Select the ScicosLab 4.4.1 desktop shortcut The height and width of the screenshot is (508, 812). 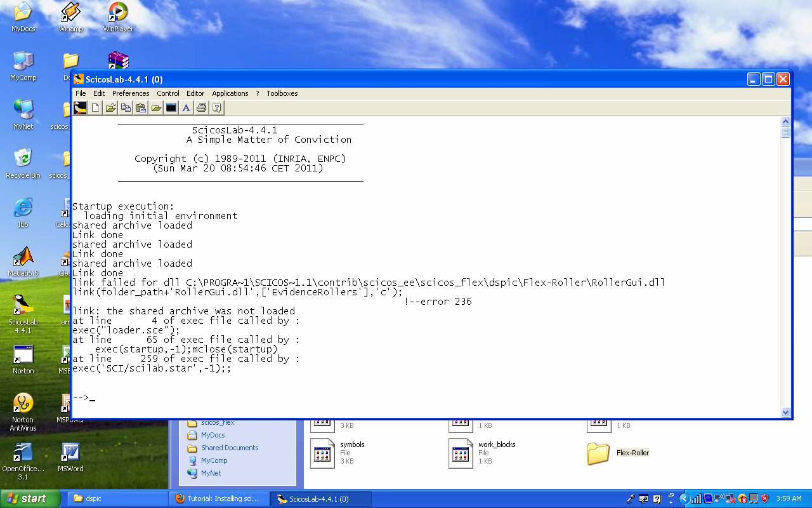(23, 314)
